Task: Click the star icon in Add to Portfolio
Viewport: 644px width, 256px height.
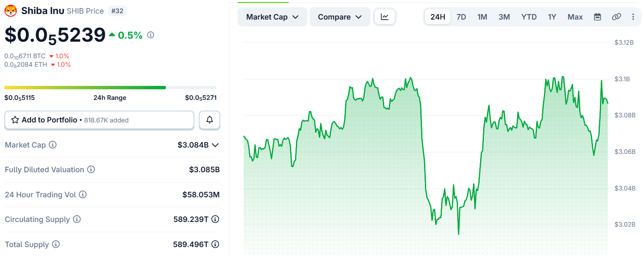Action: 15,120
